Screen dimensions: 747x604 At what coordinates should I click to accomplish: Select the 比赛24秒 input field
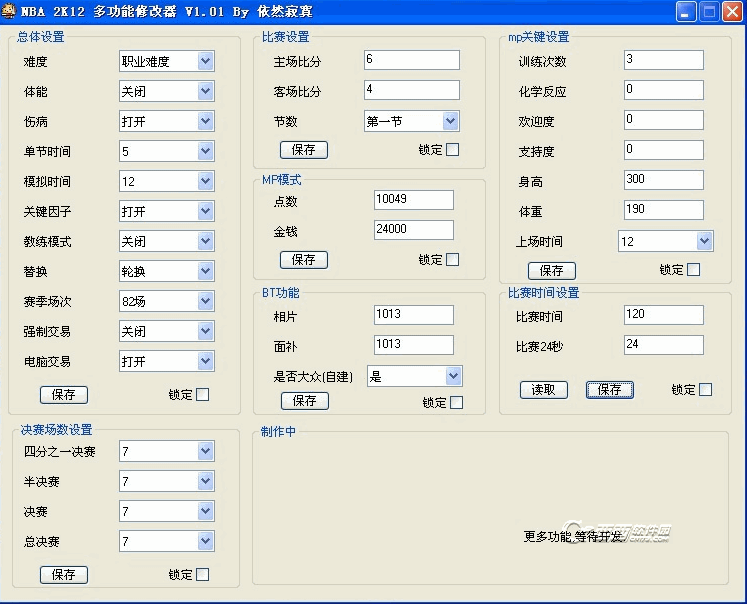[664, 345]
